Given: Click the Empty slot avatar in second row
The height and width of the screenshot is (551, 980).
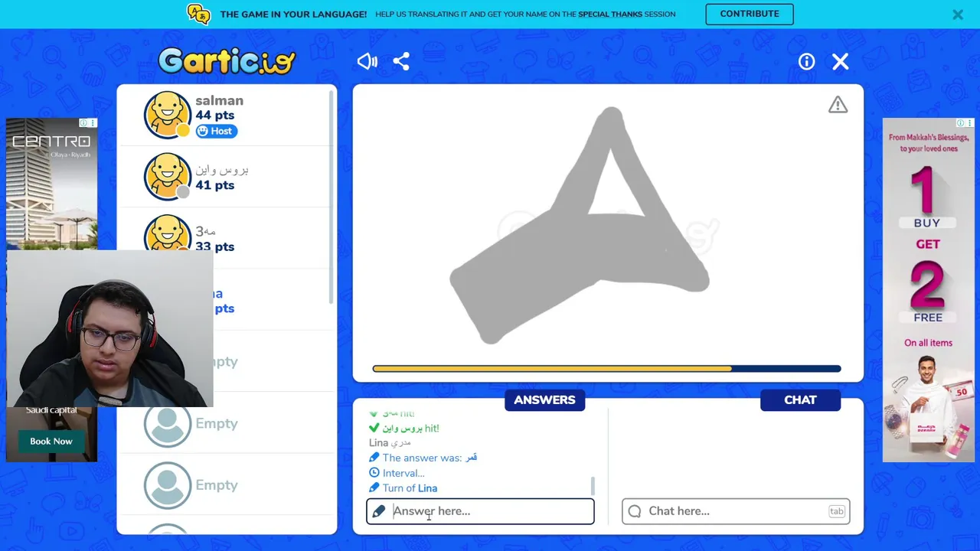Looking at the screenshot, I should coord(167,423).
